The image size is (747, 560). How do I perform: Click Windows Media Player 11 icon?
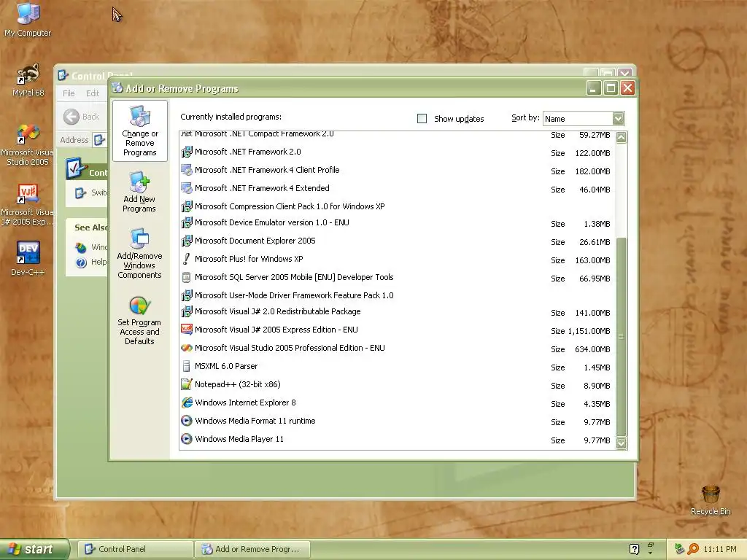point(187,439)
